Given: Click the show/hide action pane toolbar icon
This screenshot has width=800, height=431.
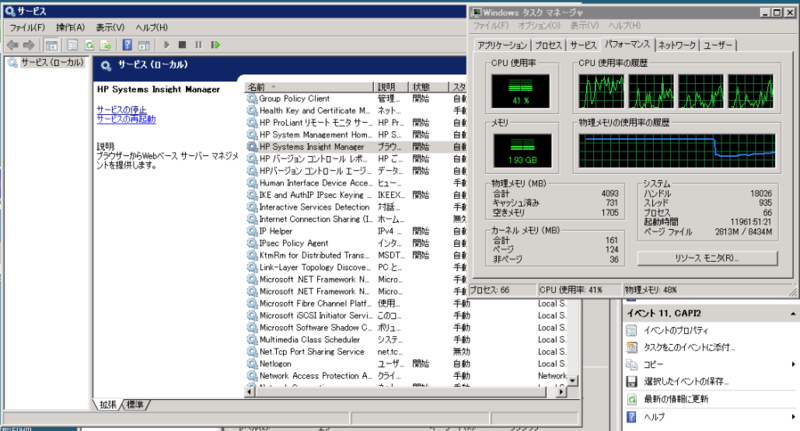Looking at the screenshot, I should 144,45.
